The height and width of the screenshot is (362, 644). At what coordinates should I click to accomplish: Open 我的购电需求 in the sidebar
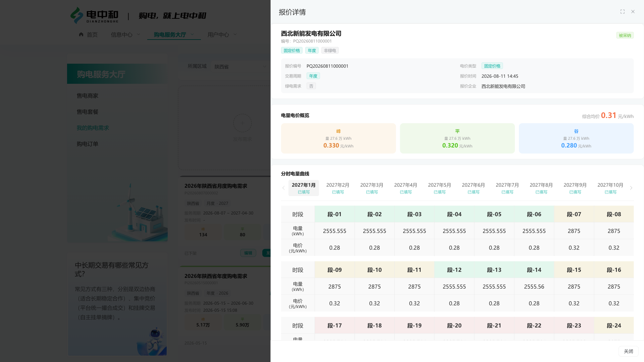tap(93, 128)
